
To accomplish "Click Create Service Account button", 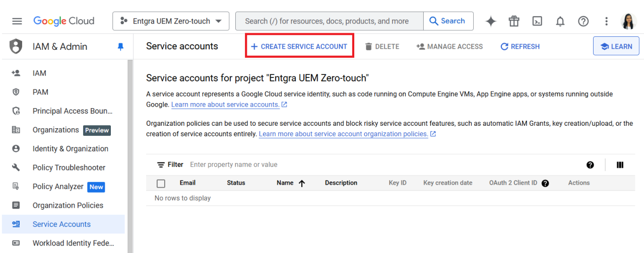I will coord(299,46).
